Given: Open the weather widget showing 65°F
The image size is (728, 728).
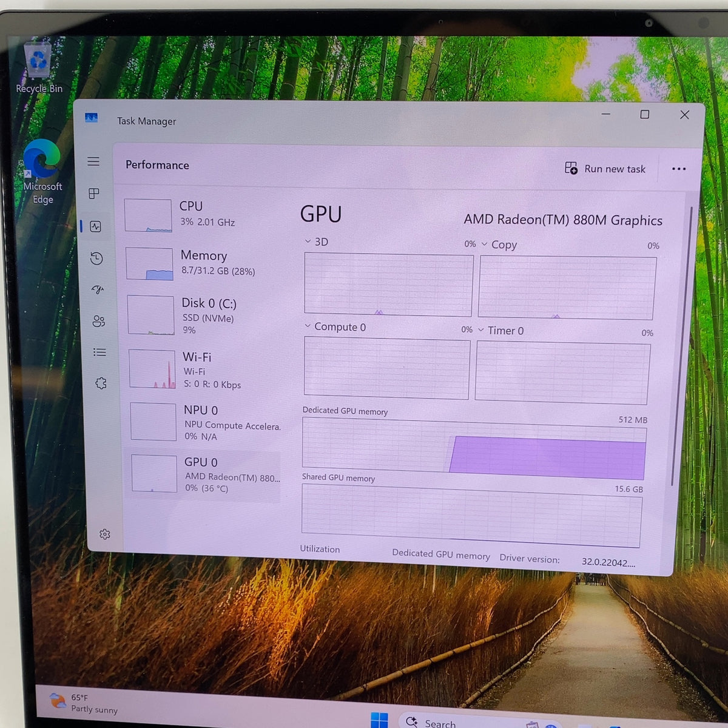Looking at the screenshot, I should point(84,703).
